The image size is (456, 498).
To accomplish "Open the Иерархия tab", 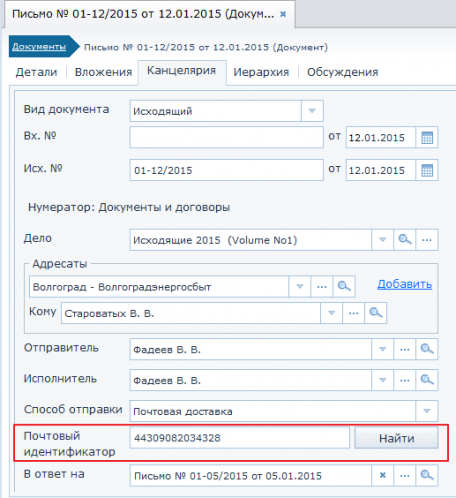I will (x=261, y=72).
